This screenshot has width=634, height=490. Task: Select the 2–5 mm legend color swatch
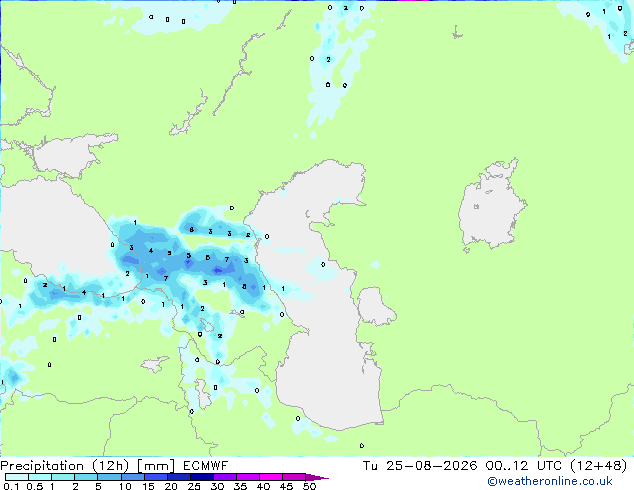[86, 477]
